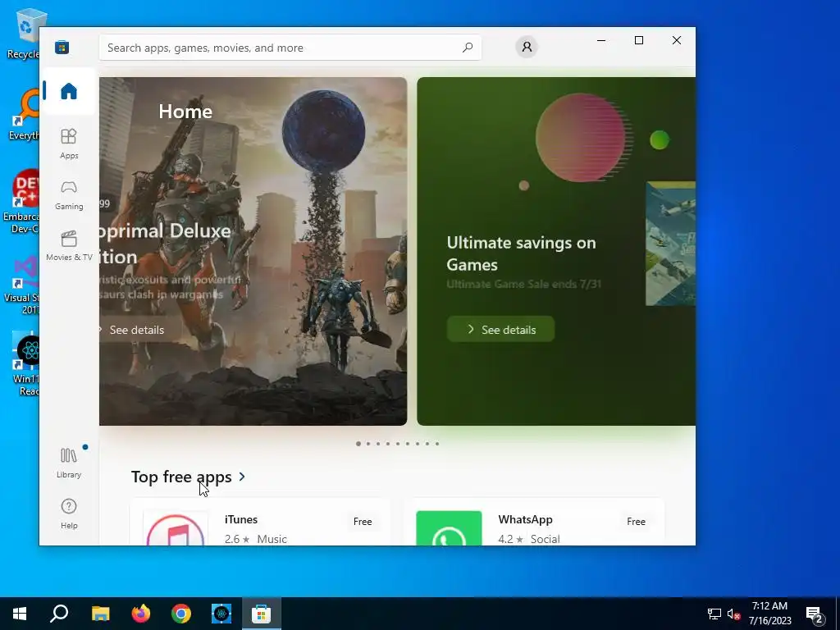The height and width of the screenshot is (630, 840).
Task: Launch Firefox from the taskbar
Action: point(141,614)
